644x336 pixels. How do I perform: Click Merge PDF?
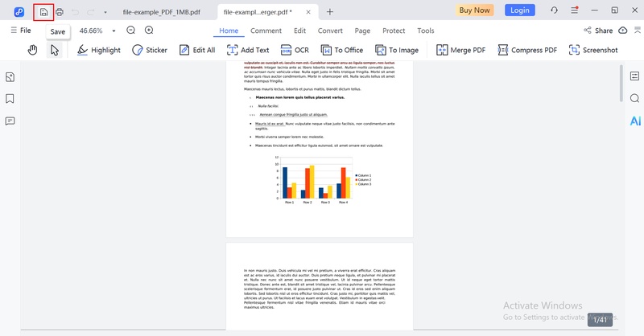pos(460,50)
